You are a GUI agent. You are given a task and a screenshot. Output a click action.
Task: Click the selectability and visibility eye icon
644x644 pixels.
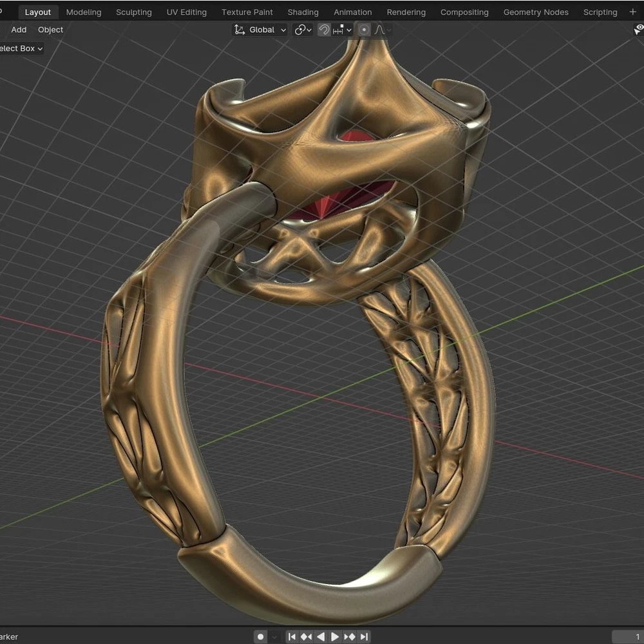tap(638, 30)
